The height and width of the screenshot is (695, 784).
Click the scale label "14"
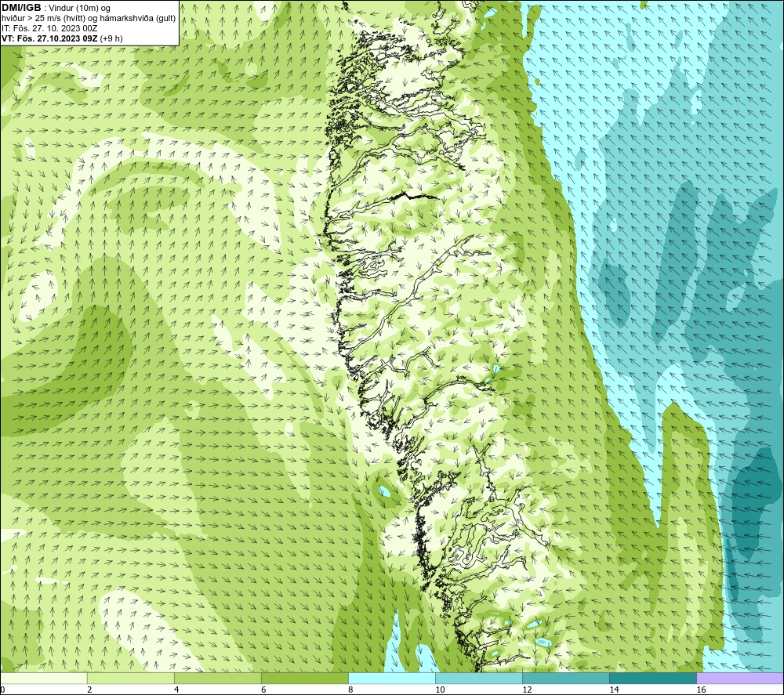(614, 690)
